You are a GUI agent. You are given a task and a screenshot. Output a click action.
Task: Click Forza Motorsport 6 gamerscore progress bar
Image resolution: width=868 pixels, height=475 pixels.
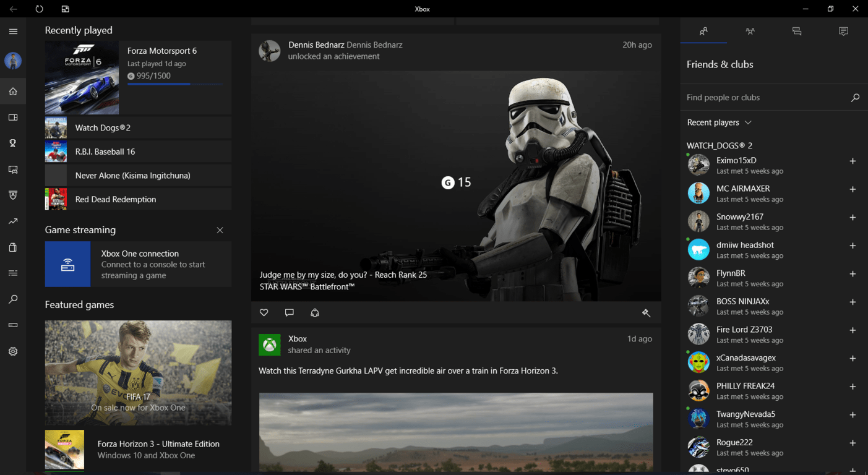point(175,84)
